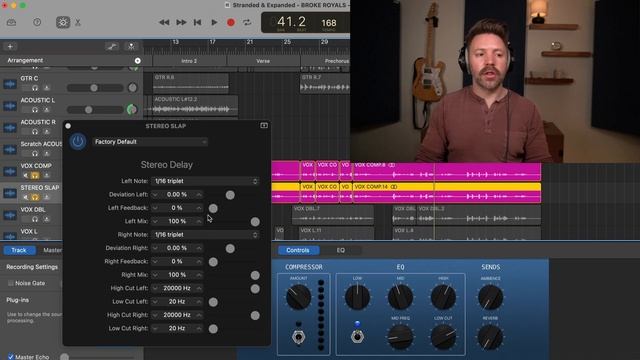Adjust GTR C volume slider
This screenshot has height=360, width=640.
[94, 88]
